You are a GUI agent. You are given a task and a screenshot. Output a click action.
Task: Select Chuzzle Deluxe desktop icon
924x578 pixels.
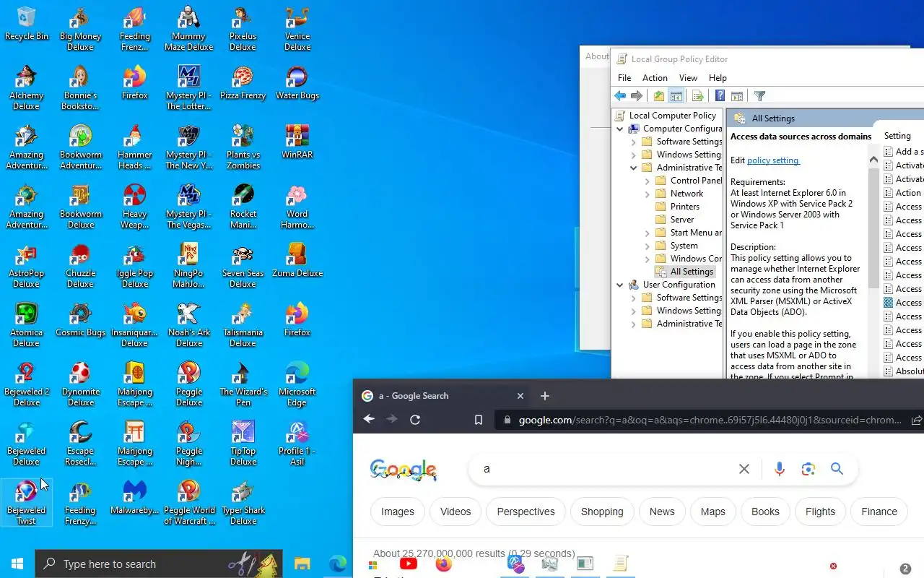coord(81,265)
